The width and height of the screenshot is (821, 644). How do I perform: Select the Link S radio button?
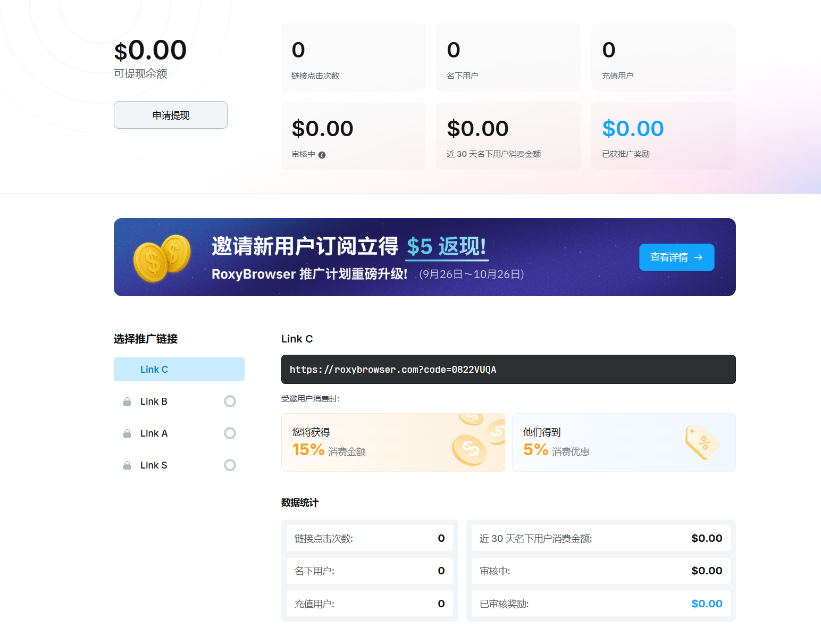point(230,465)
